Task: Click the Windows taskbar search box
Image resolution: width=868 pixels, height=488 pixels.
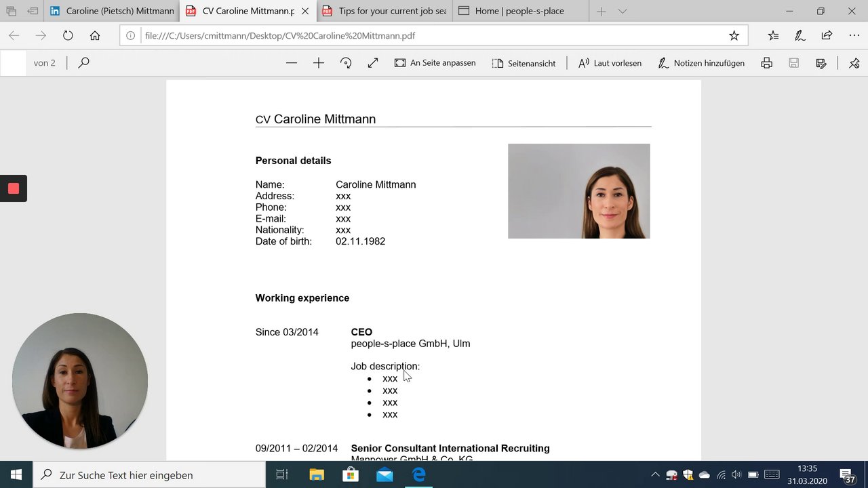Action: tap(149, 475)
